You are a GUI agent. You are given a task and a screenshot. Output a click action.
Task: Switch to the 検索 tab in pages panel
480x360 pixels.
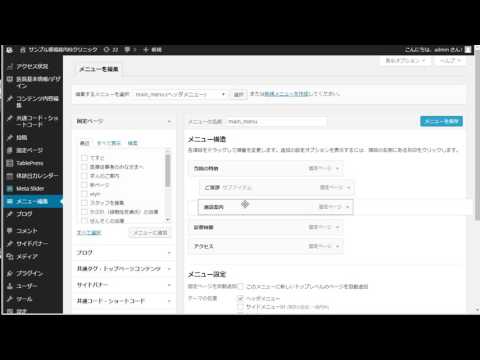coord(133,143)
